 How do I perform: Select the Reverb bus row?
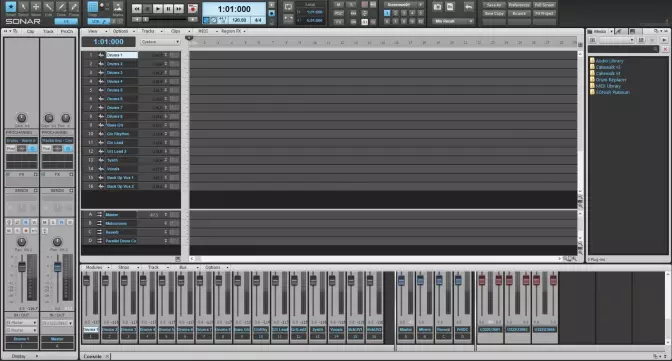pyautogui.click(x=131, y=232)
